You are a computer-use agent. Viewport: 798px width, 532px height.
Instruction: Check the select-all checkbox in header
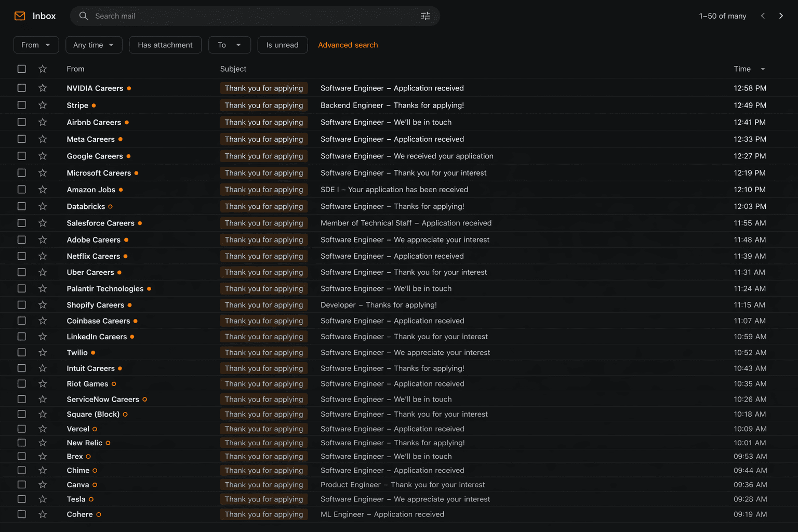click(x=21, y=69)
